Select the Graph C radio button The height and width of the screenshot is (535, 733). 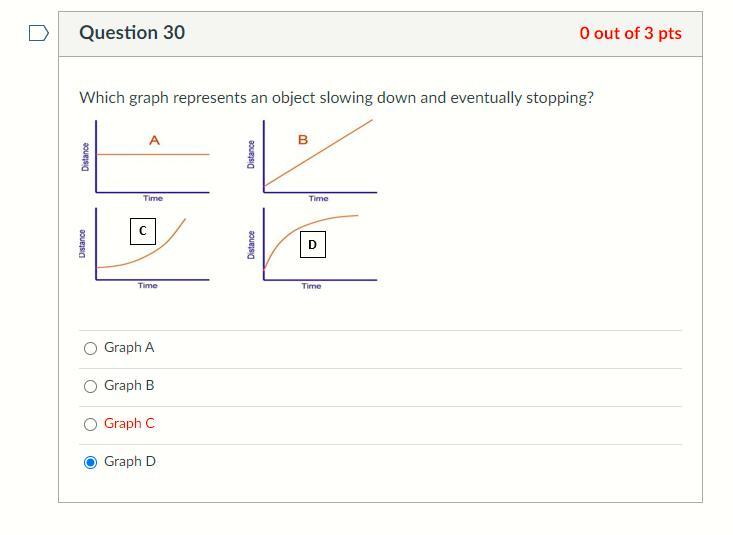[x=90, y=424]
